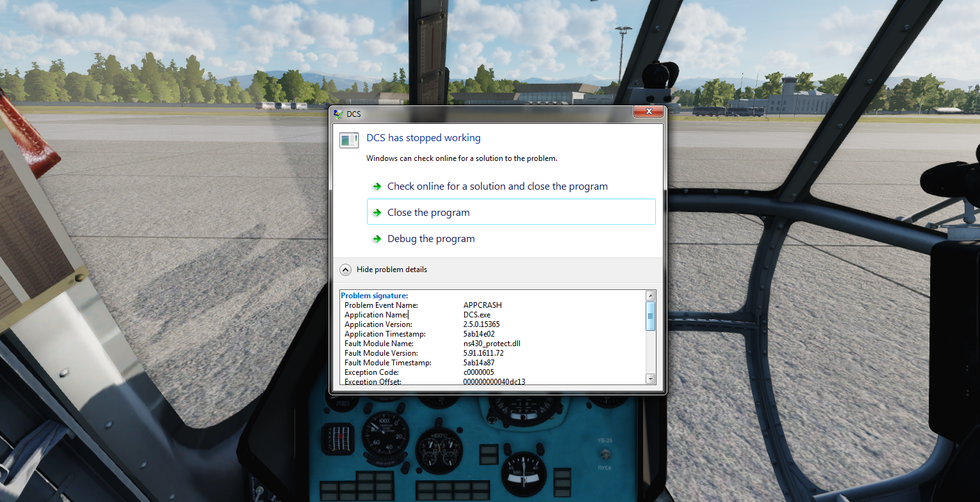Select the DCS.exe application name value

[477, 315]
